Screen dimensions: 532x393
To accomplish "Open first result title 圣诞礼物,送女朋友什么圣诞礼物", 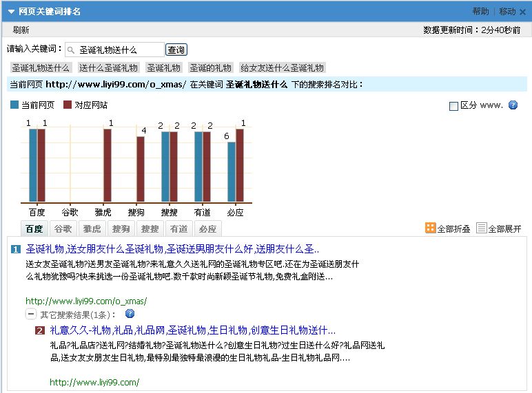I will (172, 249).
